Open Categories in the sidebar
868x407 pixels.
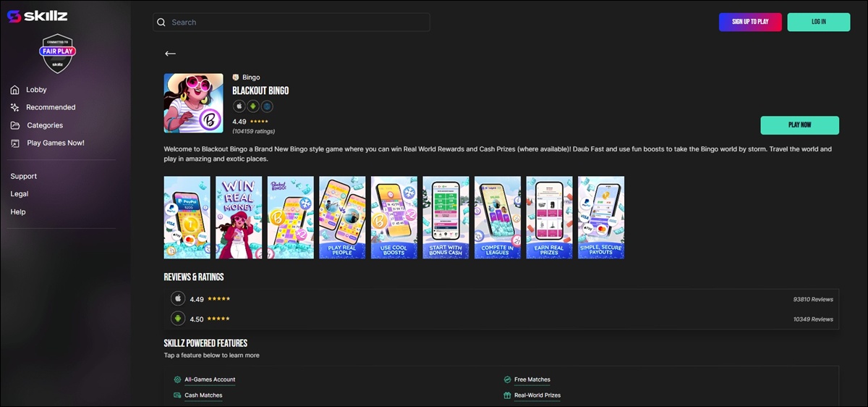click(x=44, y=125)
